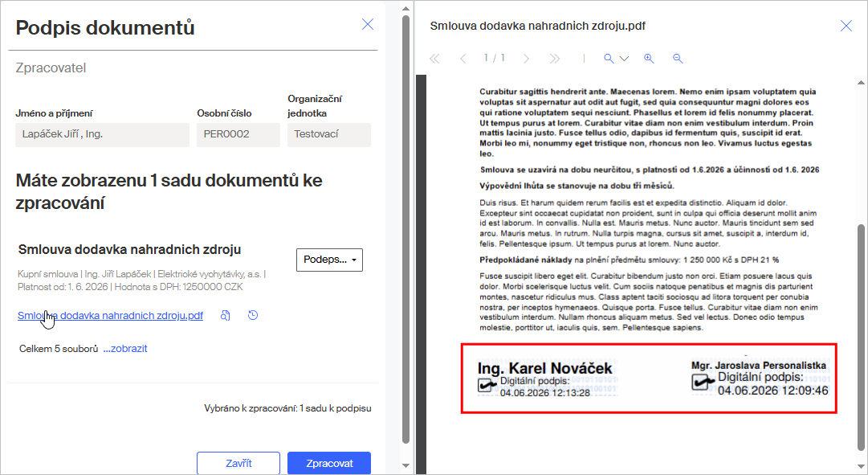Viewport: 868px width, 475px height.
Task: Jump to last page in PDF viewer
Action: [554, 59]
